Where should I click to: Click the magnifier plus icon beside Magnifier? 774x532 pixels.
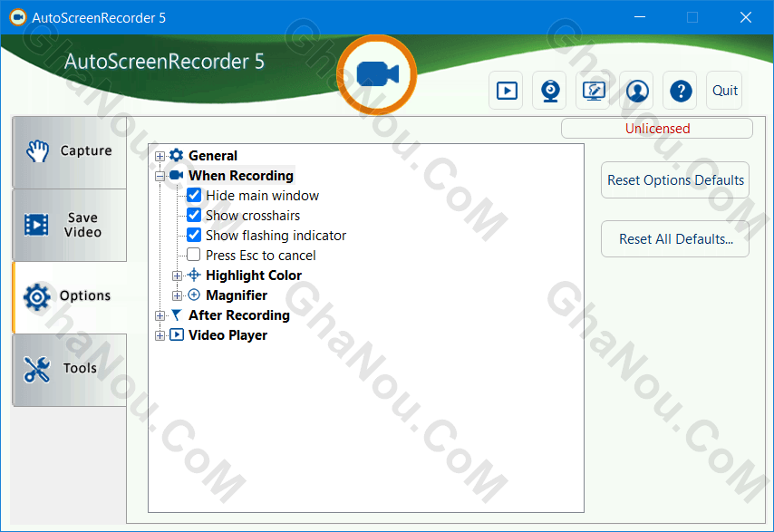pyautogui.click(x=194, y=295)
